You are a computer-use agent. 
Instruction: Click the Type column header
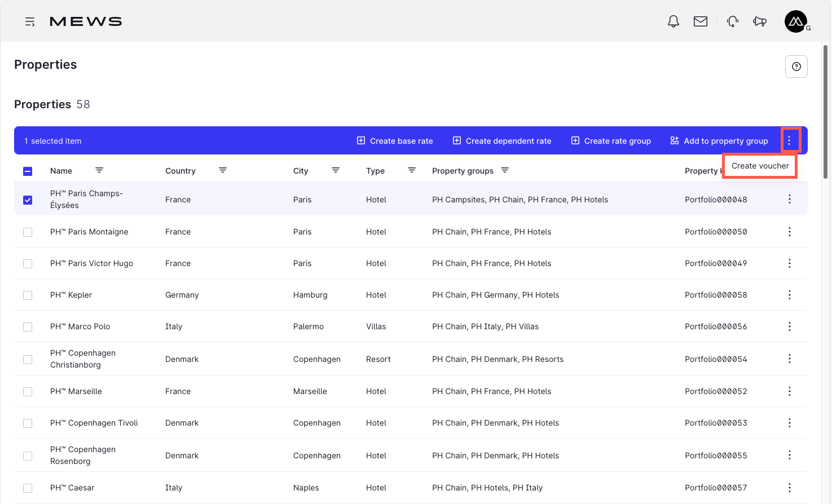(x=375, y=171)
